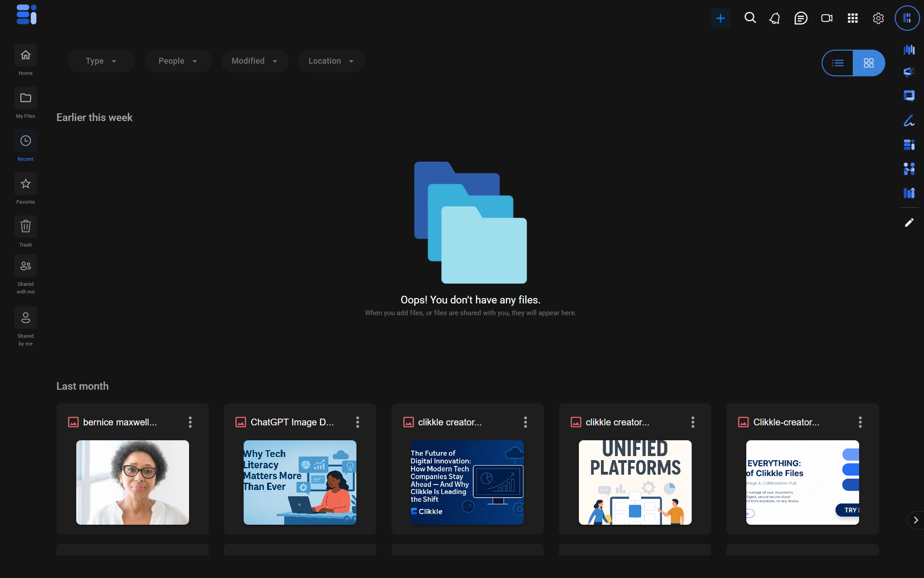
Task: Click the plus button to add new
Action: [720, 19]
